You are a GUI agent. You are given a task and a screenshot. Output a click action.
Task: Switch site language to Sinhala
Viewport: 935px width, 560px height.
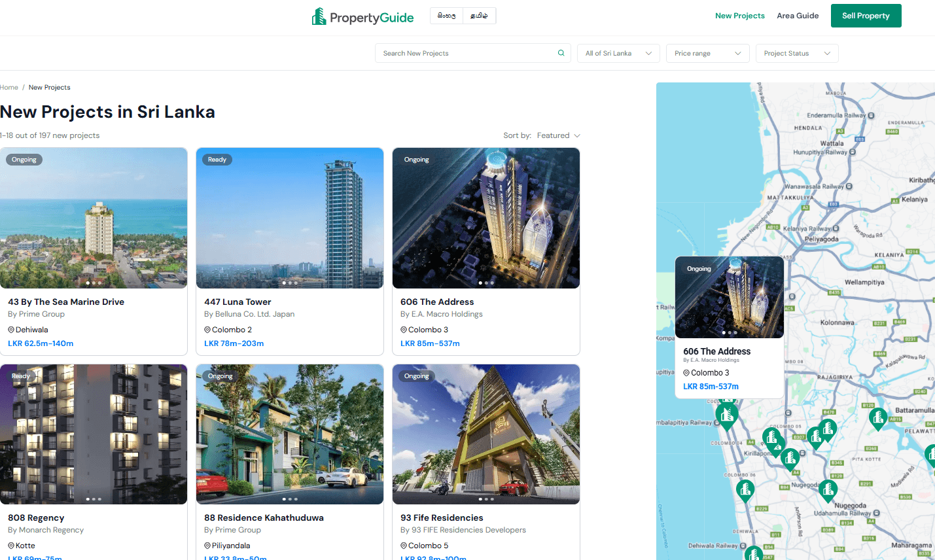446,15
